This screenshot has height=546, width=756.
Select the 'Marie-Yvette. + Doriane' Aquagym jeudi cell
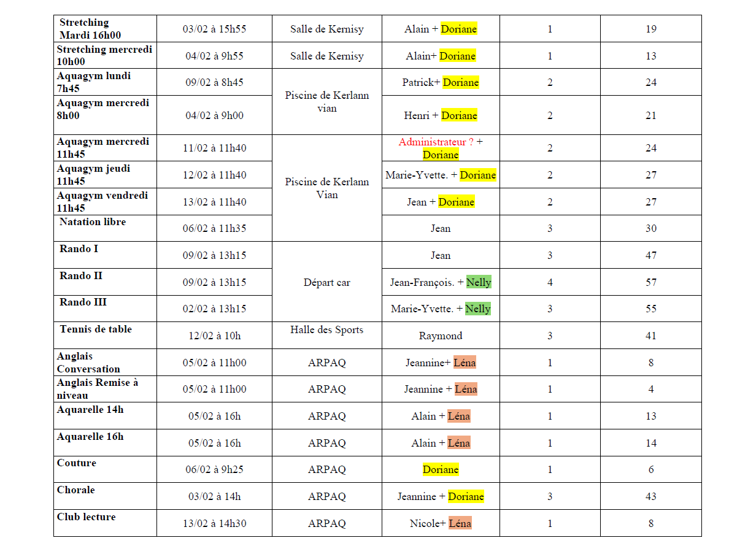[441, 175]
